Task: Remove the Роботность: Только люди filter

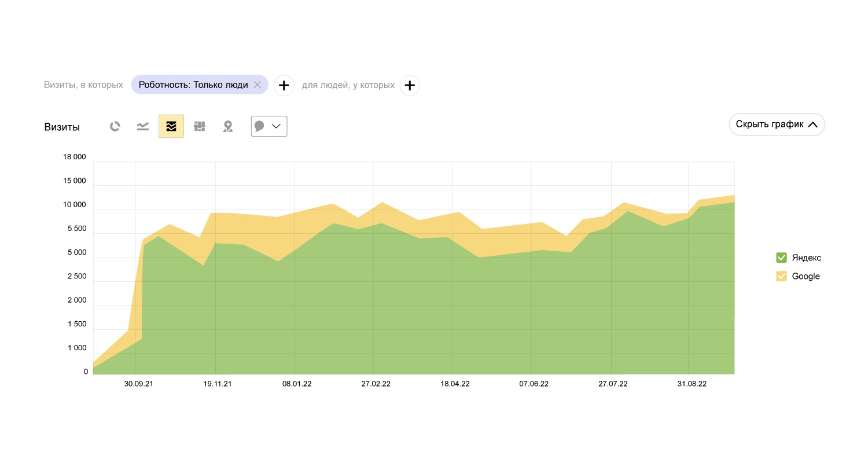Action: (x=258, y=85)
